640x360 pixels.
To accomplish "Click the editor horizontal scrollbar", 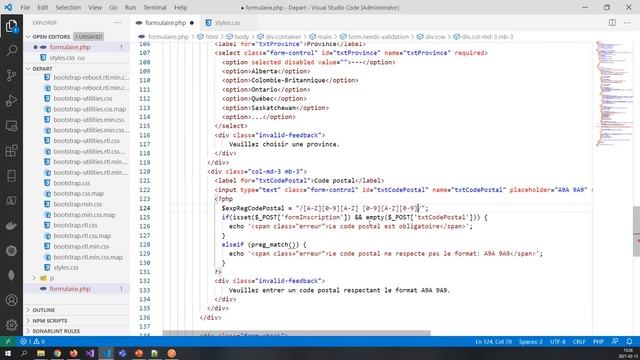I will pyautogui.click(x=296, y=333).
